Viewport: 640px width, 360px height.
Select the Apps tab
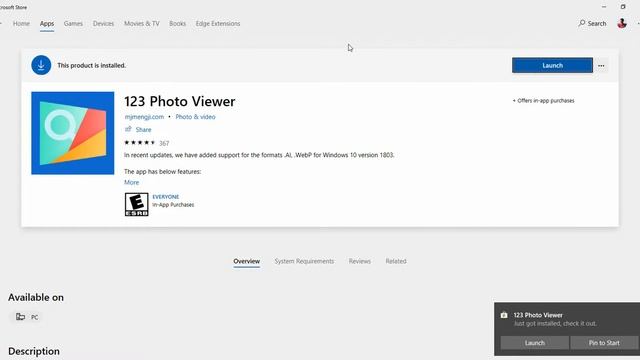47,24
